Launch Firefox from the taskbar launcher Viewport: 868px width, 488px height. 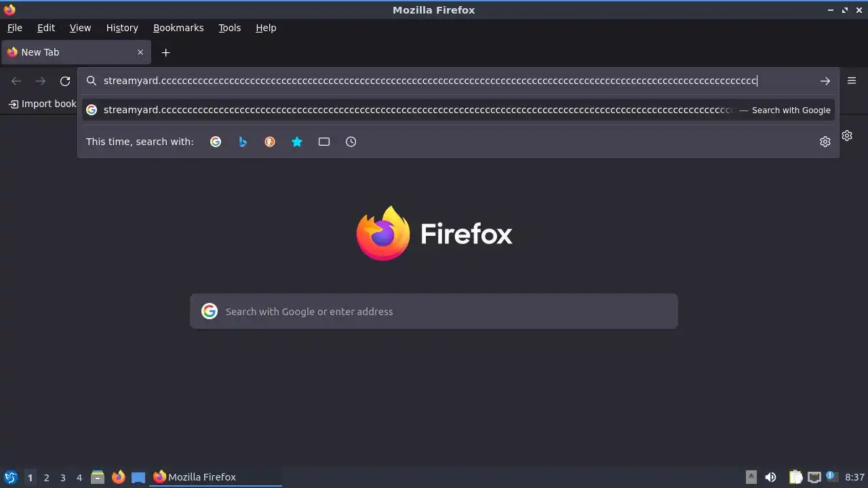118,477
